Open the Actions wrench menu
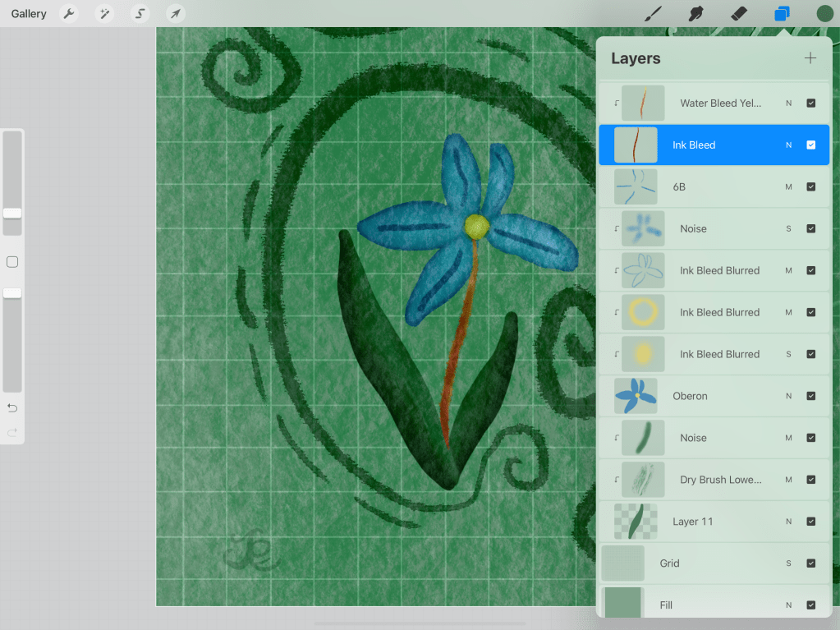Screen dimensions: 840x630 click(x=69, y=14)
